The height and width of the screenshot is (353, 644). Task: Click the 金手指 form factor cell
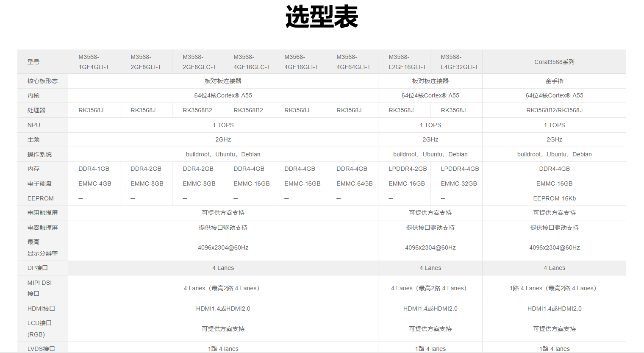pos(554,81)
